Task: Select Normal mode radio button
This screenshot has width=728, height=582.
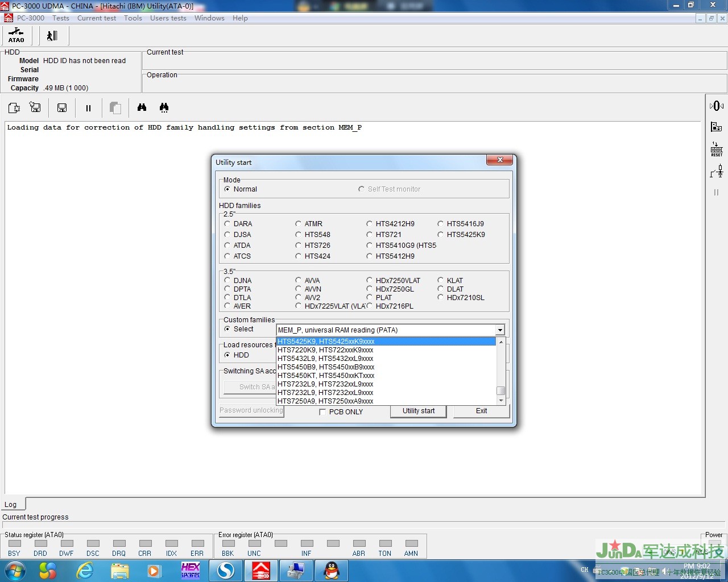Action: coord(227,189)
